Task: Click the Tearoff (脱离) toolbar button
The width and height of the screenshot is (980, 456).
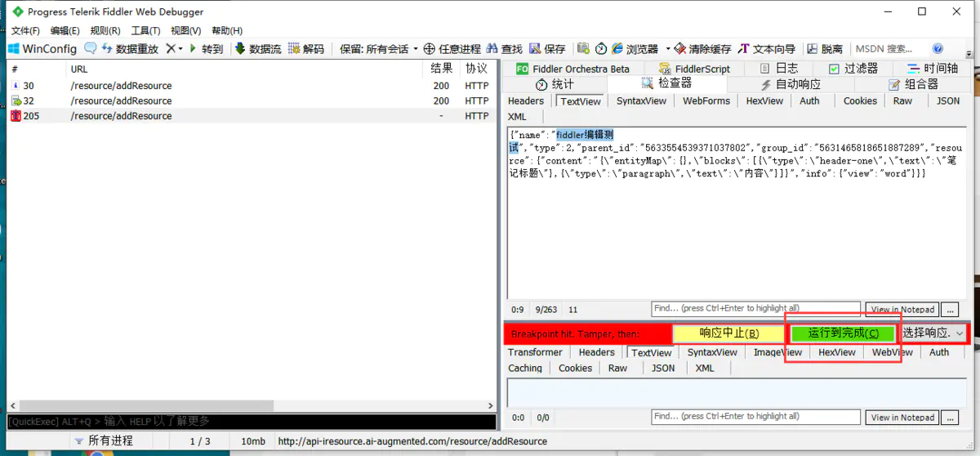Action: (825, 49)
